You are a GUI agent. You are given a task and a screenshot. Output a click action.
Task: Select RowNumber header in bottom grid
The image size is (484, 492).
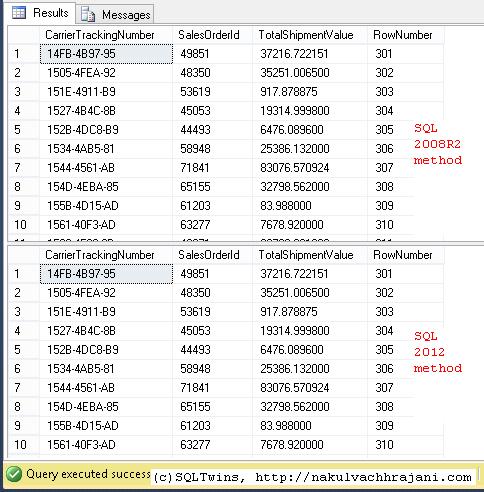click(405, 255)
